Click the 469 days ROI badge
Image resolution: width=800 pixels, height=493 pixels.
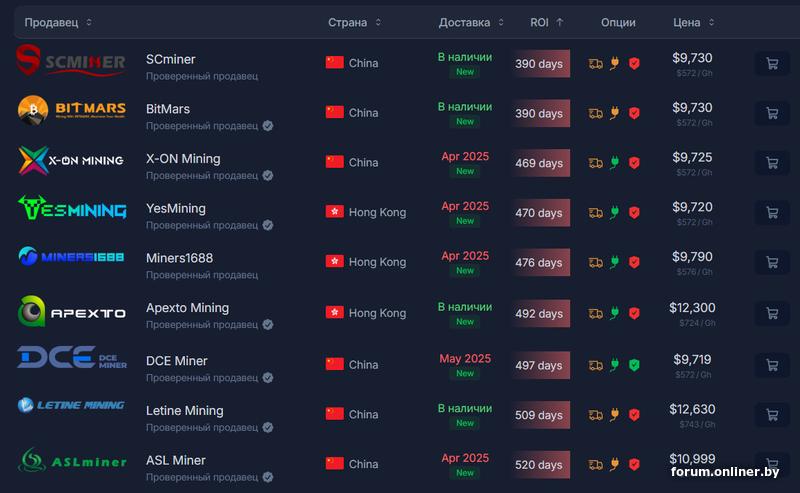pos(540,163)
